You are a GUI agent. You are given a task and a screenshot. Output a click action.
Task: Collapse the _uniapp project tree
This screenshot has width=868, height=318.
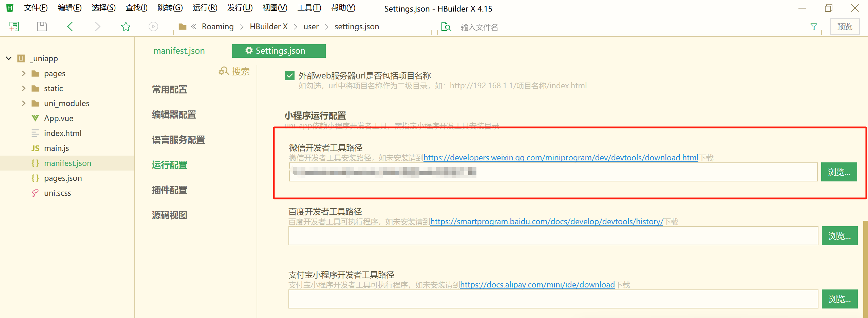(x=9, y=58)
